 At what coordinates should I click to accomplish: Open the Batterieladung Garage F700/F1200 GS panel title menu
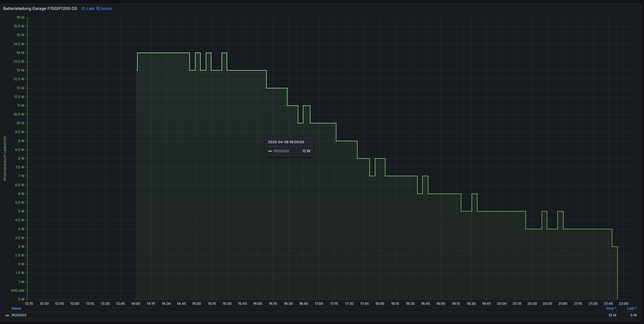[x=40, y=8]
